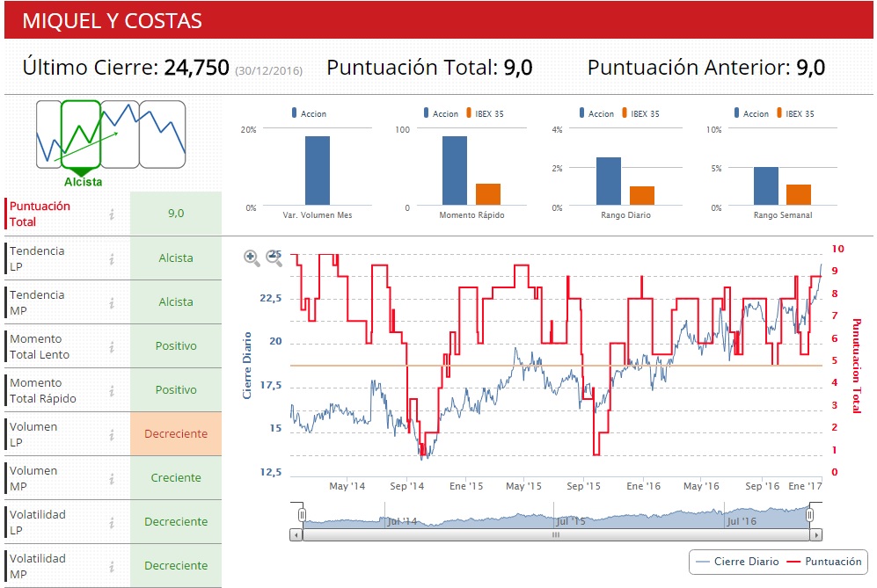The width and height of the screenshot is (877, 588).
Task: Click the Jul '15 navigator label
Action: coord(571,521)
